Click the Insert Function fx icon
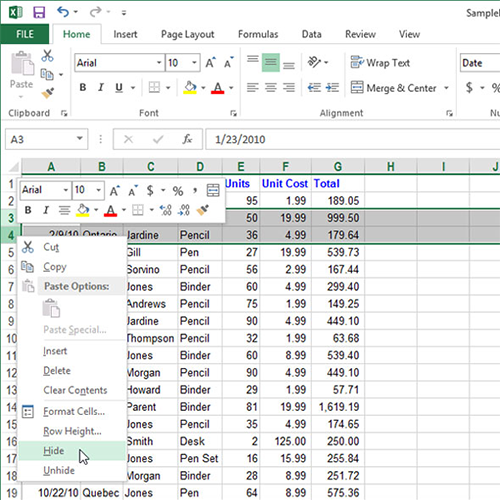The image size is (500, 500). coord(187,139)
